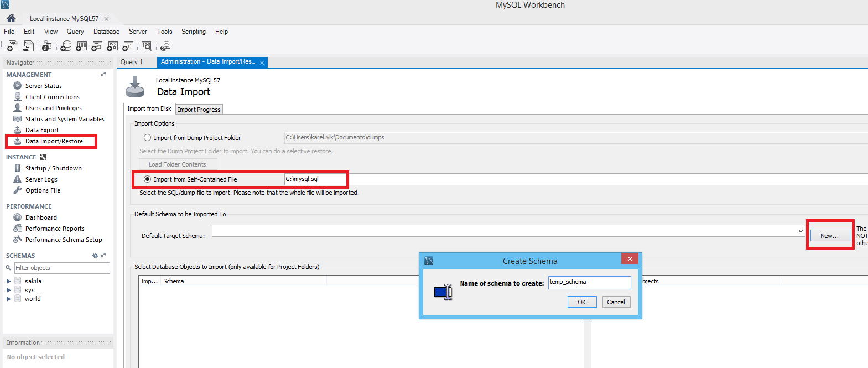Viewport: 868px width, 368px height.
Task: Expand the Schemas panel icon
Action: click(103, 256)
